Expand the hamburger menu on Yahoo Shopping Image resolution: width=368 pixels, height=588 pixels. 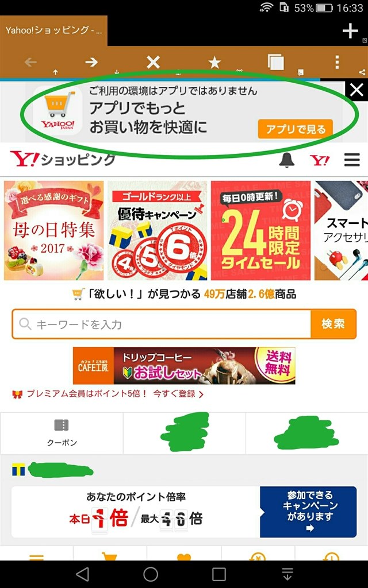[x=352, y=160]
